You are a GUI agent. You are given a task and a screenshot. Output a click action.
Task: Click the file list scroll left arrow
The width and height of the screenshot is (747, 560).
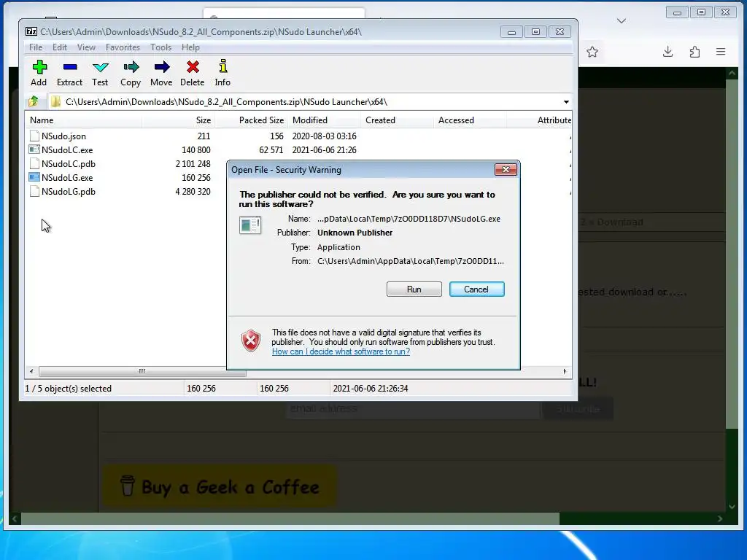point(31,371)
